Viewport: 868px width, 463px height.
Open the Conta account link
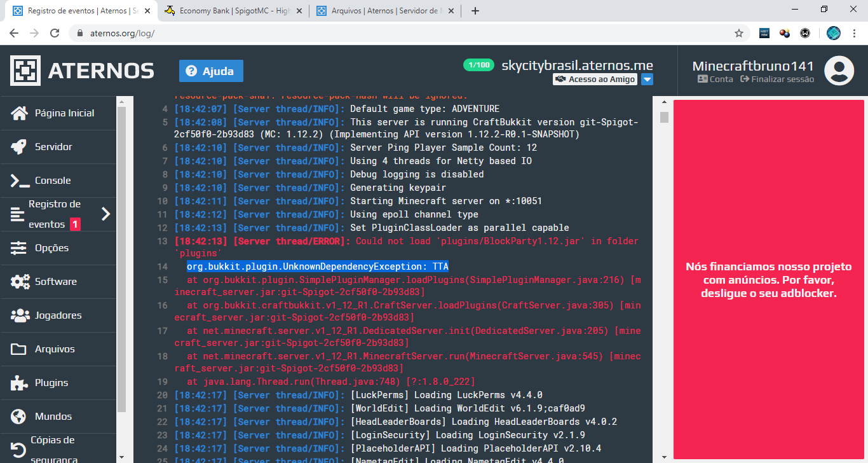[715, 79]
